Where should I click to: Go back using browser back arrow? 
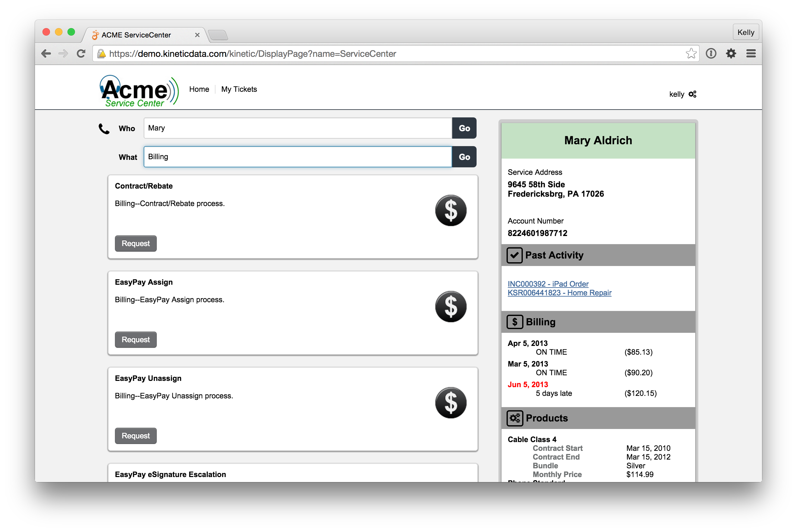coord(46,54)
